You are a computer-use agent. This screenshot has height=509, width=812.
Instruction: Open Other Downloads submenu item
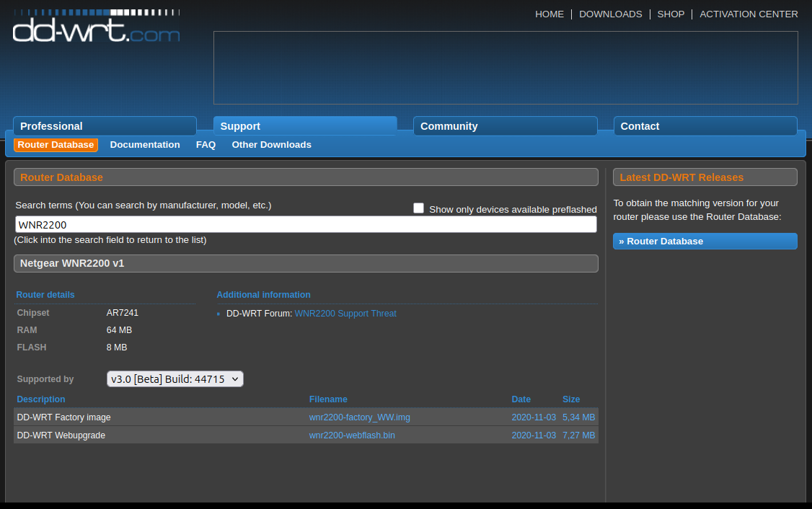[271, 145]
